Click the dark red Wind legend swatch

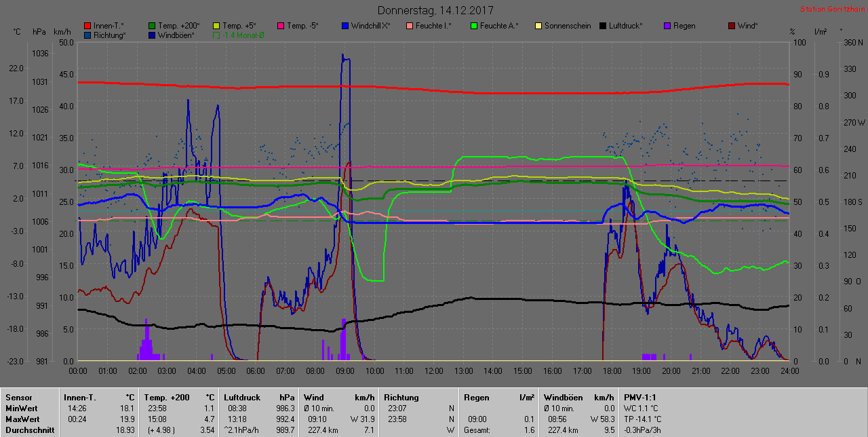tap(732, 26)
